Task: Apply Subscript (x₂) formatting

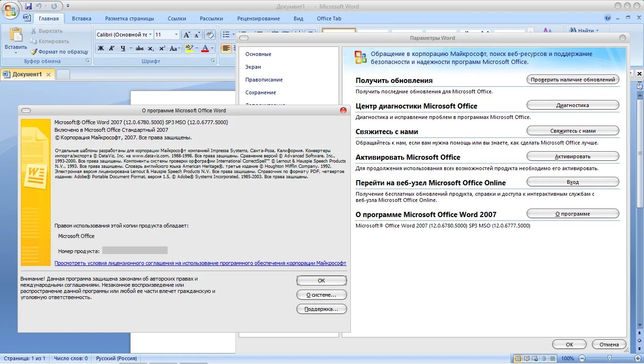Action: [x=151, y=48]
